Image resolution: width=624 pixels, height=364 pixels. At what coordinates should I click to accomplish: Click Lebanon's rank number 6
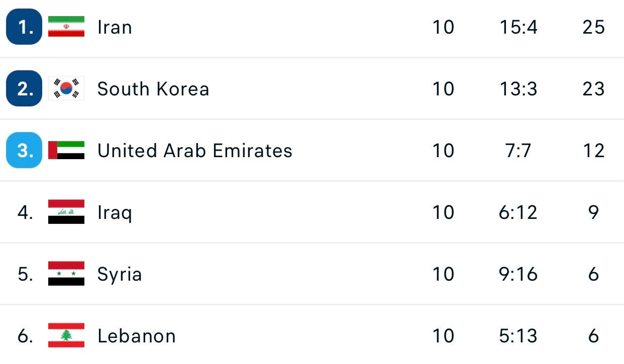pyautogui.click(x=25, y=336)
